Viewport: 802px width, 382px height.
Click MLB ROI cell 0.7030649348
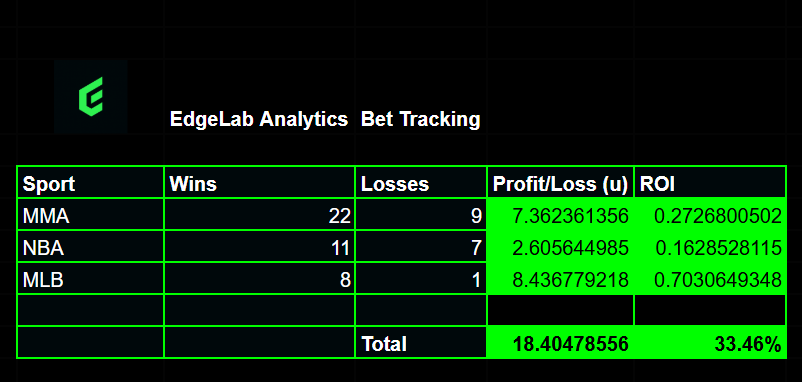point(710,279)
